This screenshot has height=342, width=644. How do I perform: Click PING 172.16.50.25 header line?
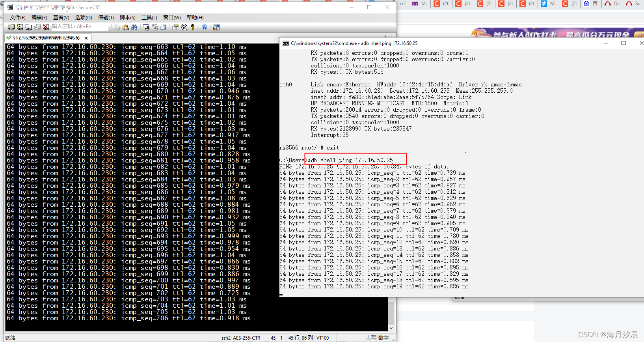[364, 166]
